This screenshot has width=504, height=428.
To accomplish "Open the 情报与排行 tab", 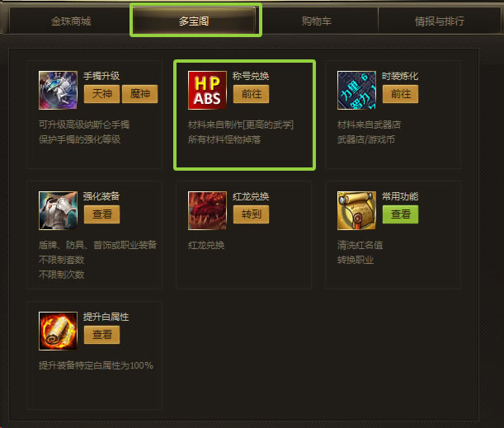I will [440, 21].
